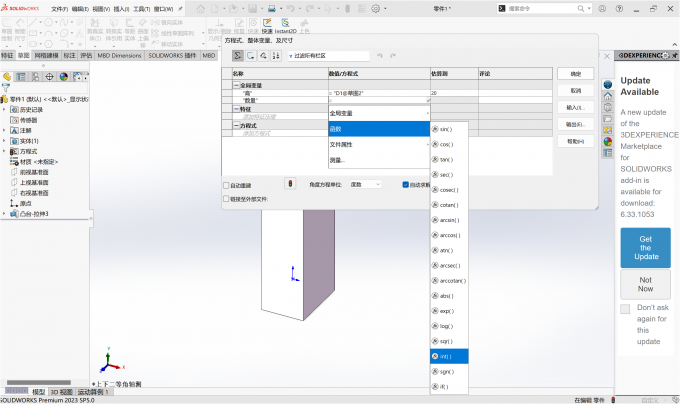Open the 工具(T) menu

point(141,9)
